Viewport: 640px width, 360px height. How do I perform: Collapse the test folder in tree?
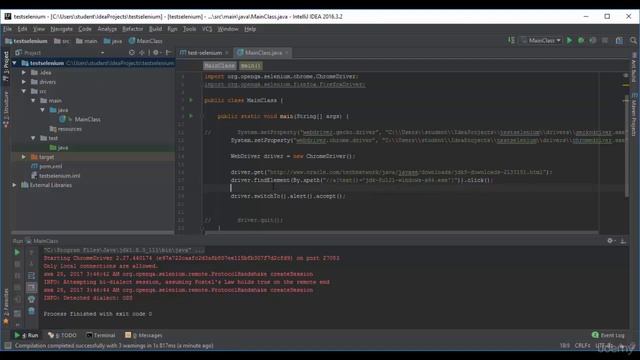(33, 138)
